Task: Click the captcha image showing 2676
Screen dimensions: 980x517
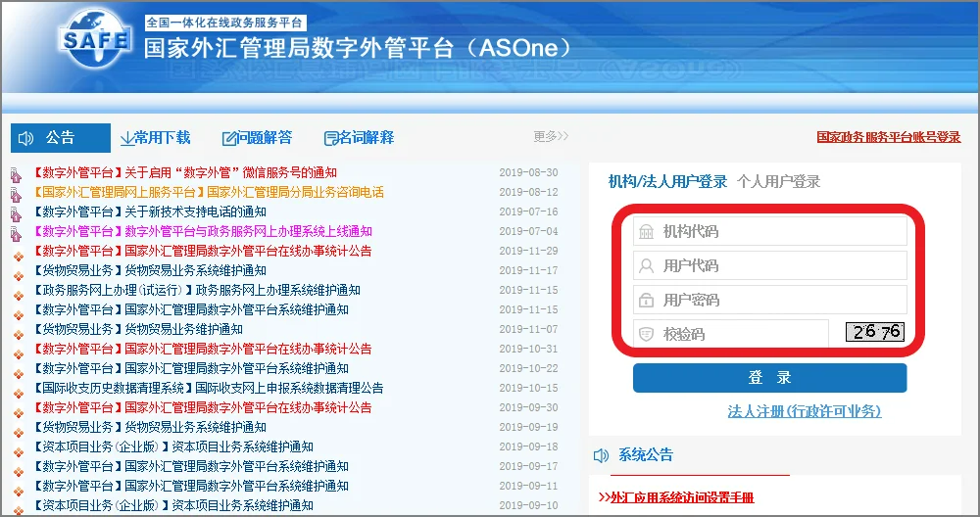Action: [x=875, y=333]
